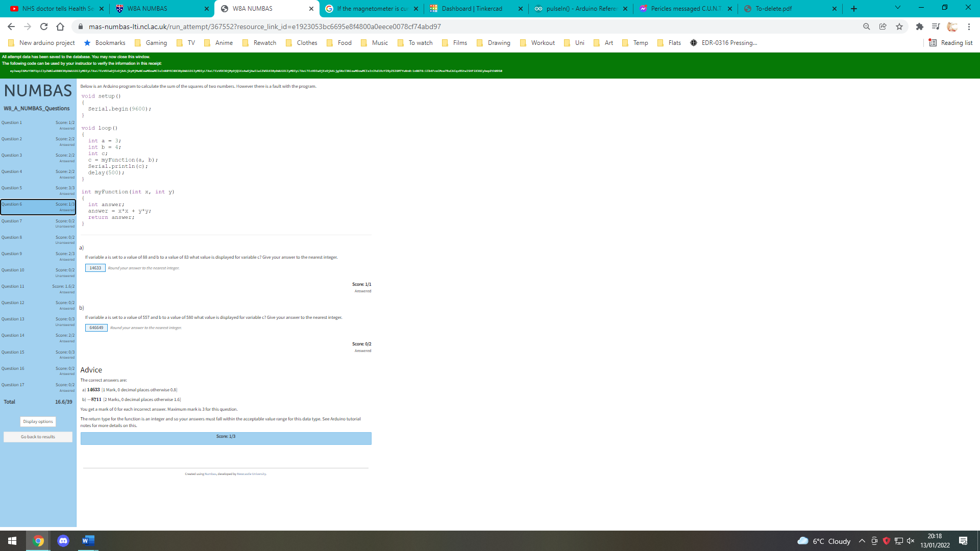Click the browser reload icon
The width and height of the screenshot is (980, 551).
[44, 27]
